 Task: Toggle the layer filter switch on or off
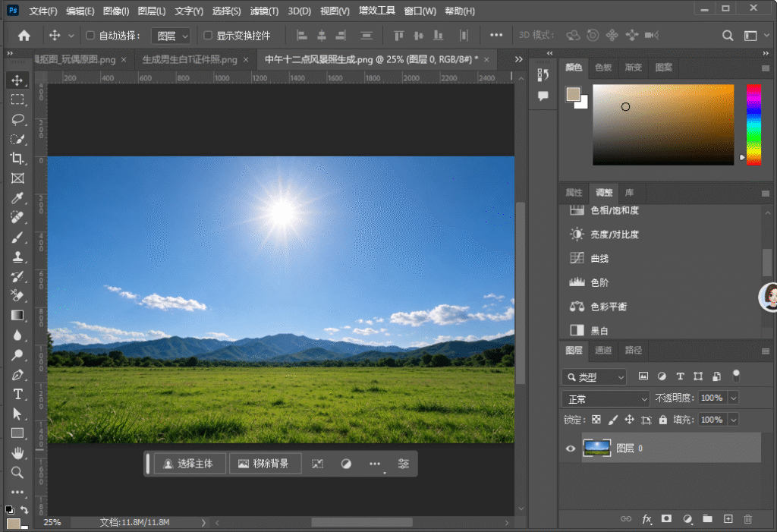click(x=736, y=376)
